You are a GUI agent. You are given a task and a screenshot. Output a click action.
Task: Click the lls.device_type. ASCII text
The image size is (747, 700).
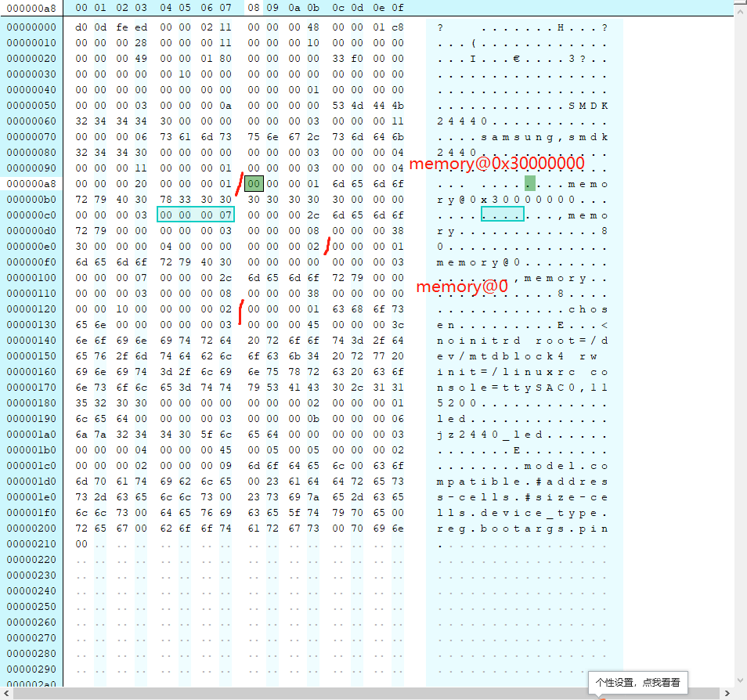pyautogui.click(x=522, y=513)
